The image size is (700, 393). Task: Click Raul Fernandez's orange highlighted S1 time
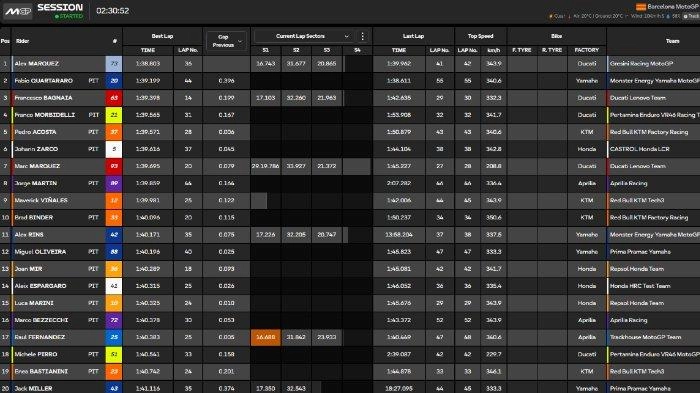click(x=266, y=337)
